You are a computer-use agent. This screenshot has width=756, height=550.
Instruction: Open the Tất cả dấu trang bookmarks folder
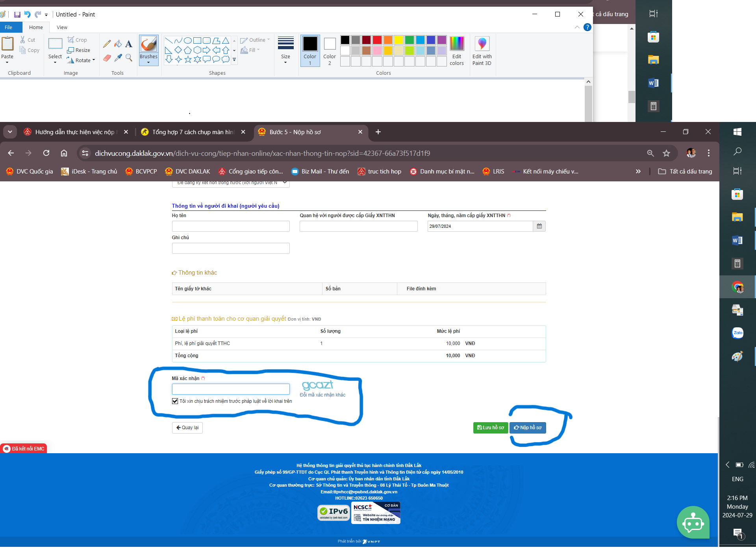tap(685, 172)
